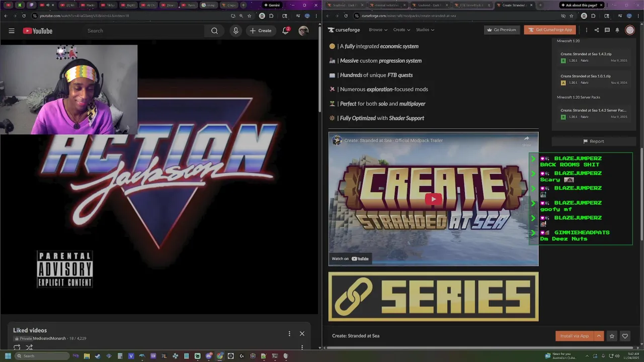Viewport: 644px width, 362px height.
Task: Click the Get CurseForge App button
Action: tap(549, 30)
